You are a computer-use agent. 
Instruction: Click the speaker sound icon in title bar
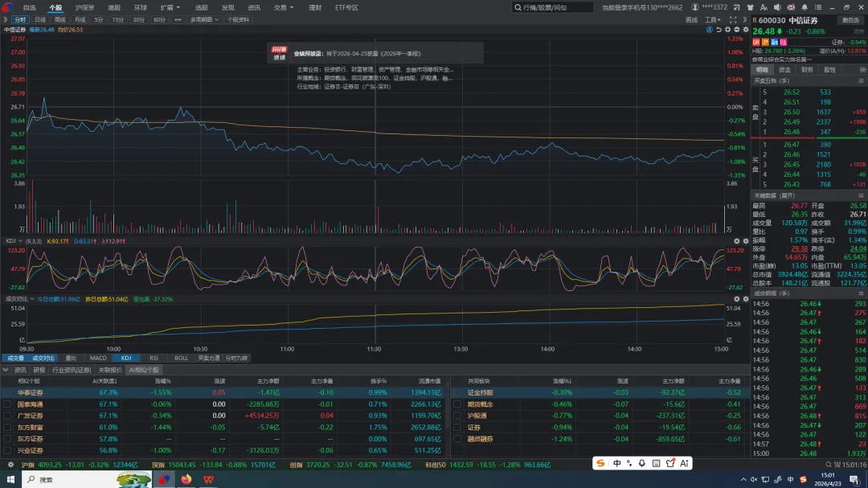(x=777, y=7)
